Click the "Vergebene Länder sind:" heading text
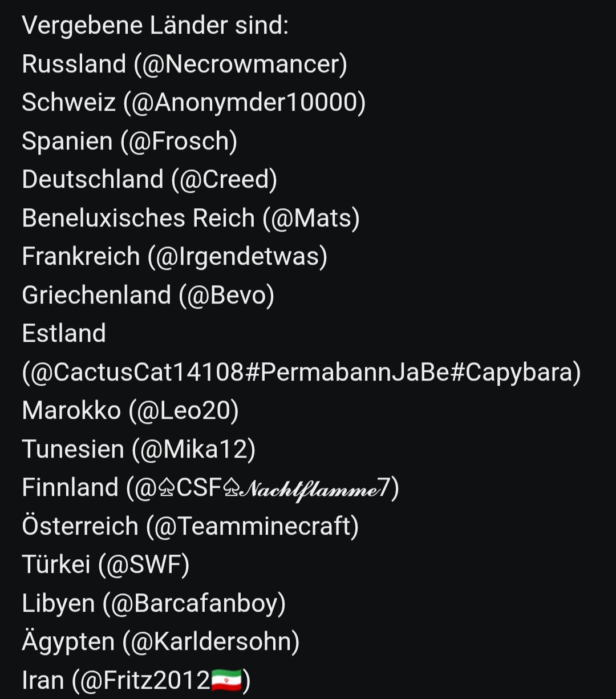616x699 pixels. coord(155,26)
